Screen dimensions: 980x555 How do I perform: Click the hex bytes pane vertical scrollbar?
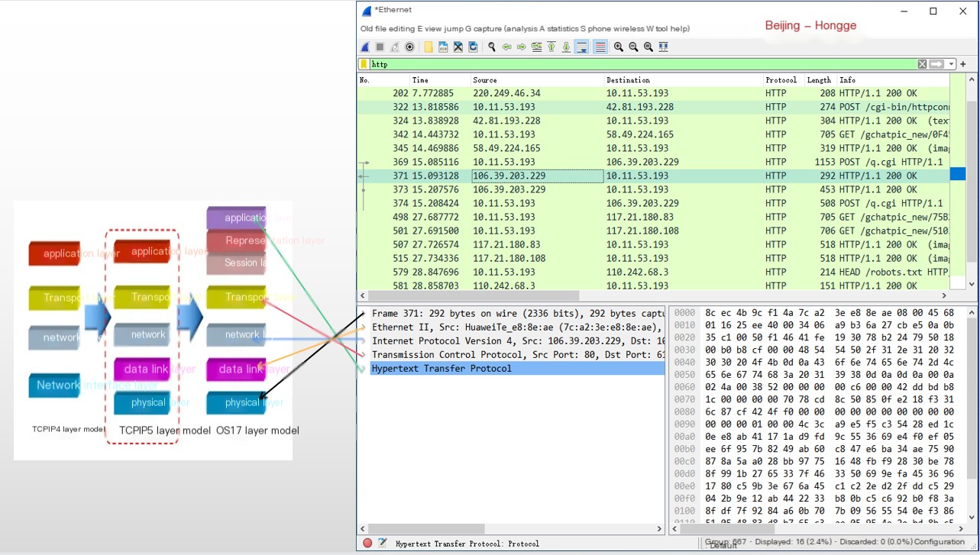pos(972,415)
